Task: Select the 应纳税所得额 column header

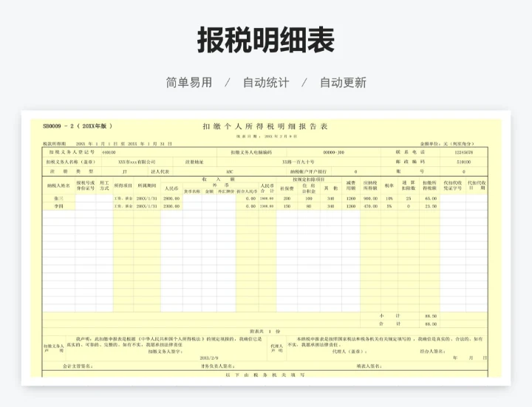Action: pyautogui.click(x=370, y=185)
